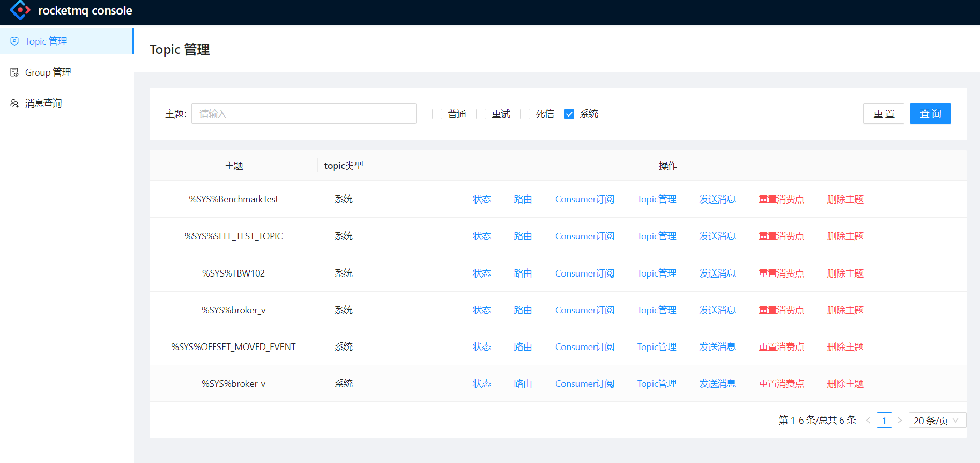Enable the 重试 topic type checkbox
This screenshot has height=463, width=980.
point(481,114)
